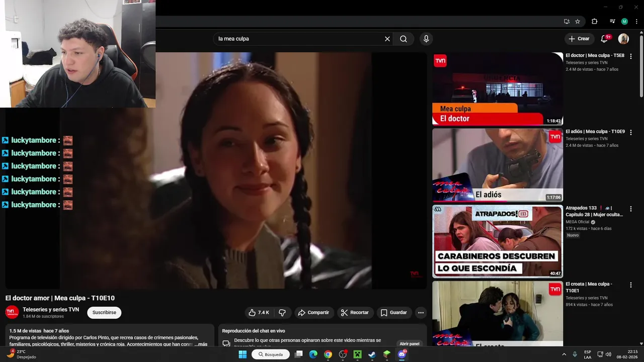Open network and volume quick settings
This screenshot has width=644, height=362.
pos(604,354)
